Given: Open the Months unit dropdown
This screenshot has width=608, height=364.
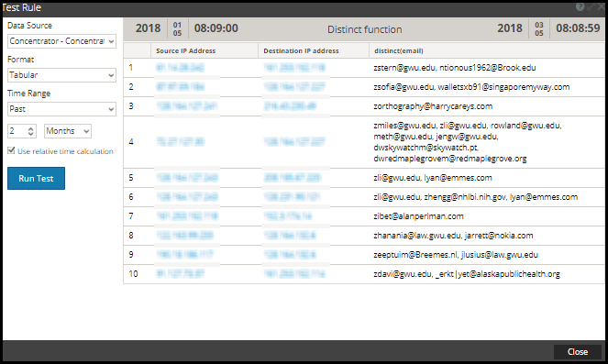Looking at the screenshot, I should tap(68, 131).
